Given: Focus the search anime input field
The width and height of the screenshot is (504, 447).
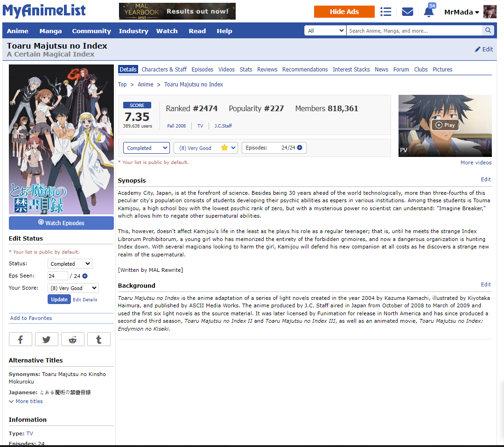Looking at the screenshot, I should tap(414, 30).
